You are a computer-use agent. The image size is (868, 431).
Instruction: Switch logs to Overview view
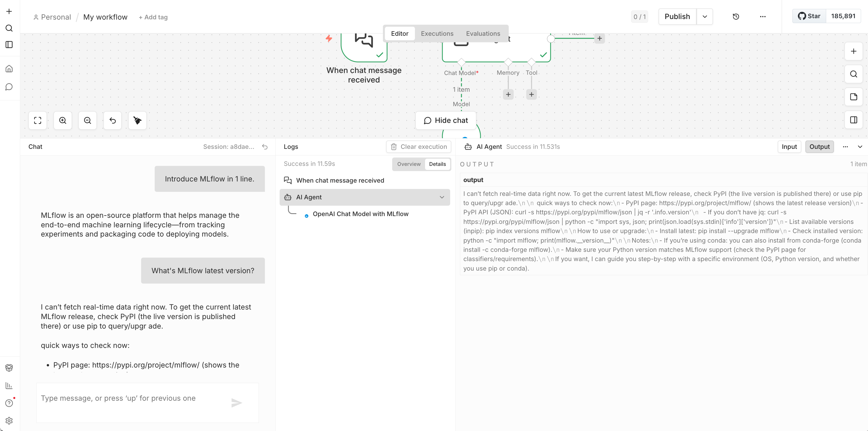pos(409,164)
